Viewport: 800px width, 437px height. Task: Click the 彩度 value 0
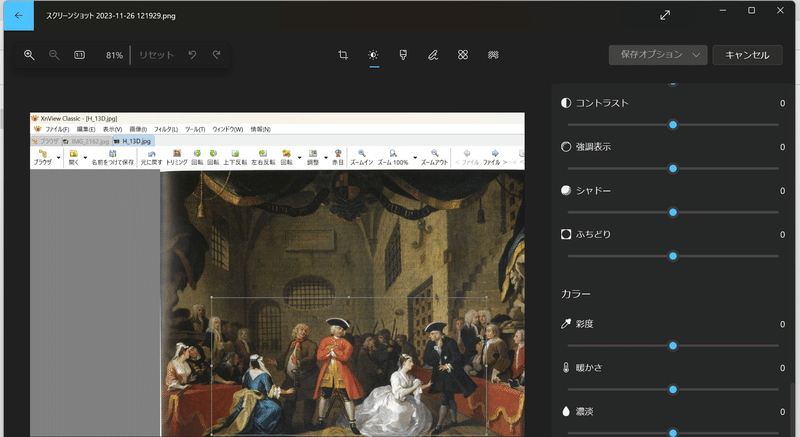[x=782, y=324]
